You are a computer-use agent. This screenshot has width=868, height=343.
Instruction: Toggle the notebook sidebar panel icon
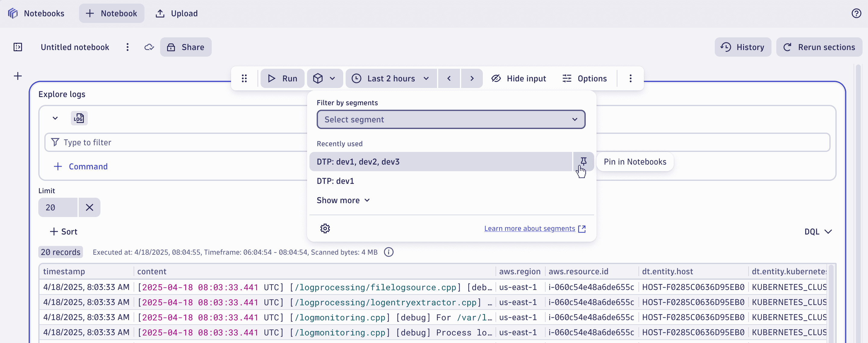(18, 47)
